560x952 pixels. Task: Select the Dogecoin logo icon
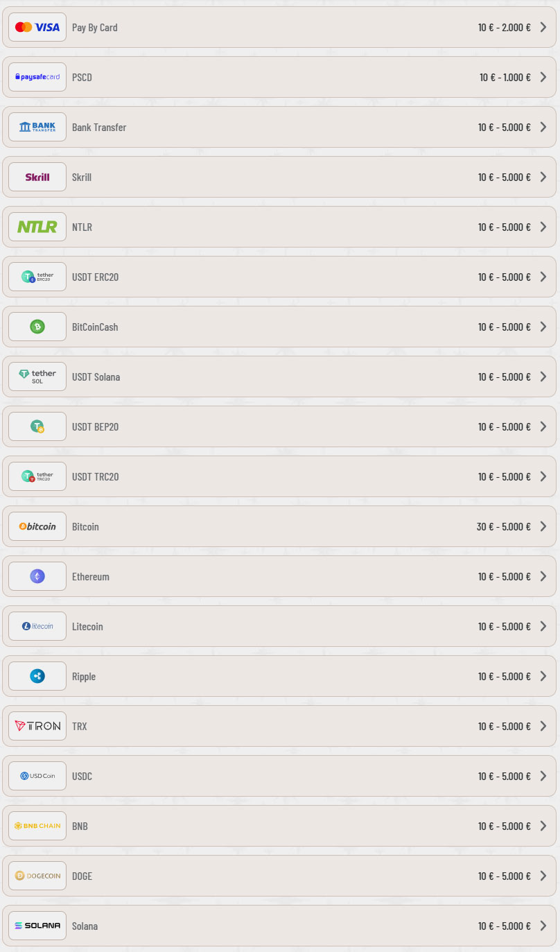[37, 876]
